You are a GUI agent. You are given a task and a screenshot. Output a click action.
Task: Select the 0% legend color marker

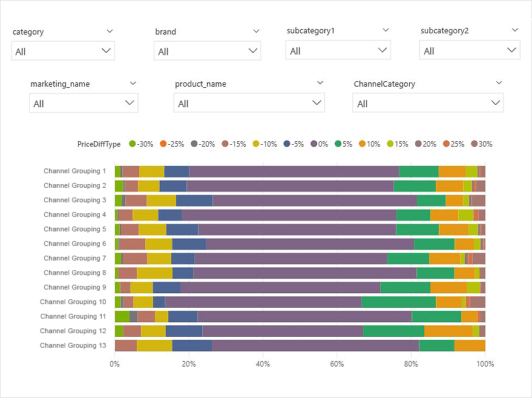pyautogui.click(x=314, y=144)
